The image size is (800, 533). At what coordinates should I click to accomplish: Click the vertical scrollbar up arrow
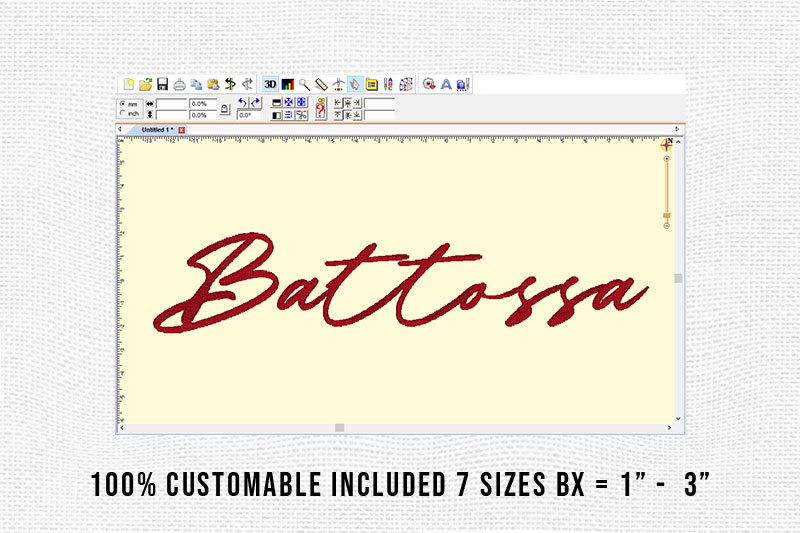point(678,142)
